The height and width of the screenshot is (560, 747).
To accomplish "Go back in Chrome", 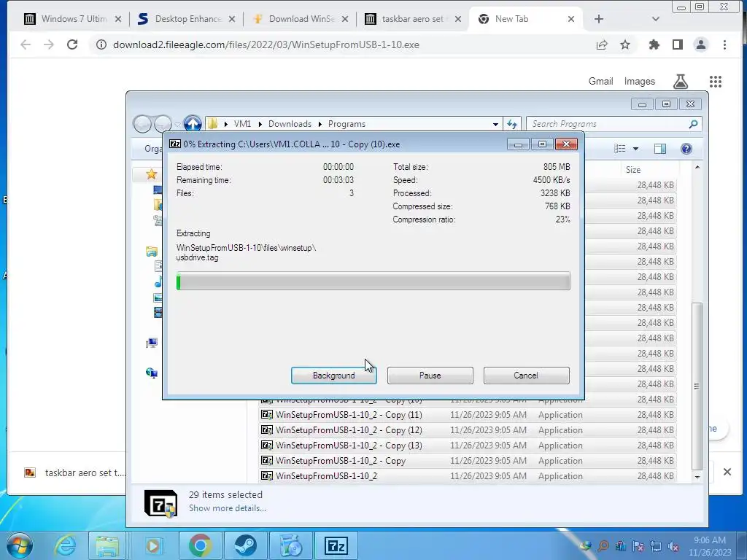I will [26, 44].
